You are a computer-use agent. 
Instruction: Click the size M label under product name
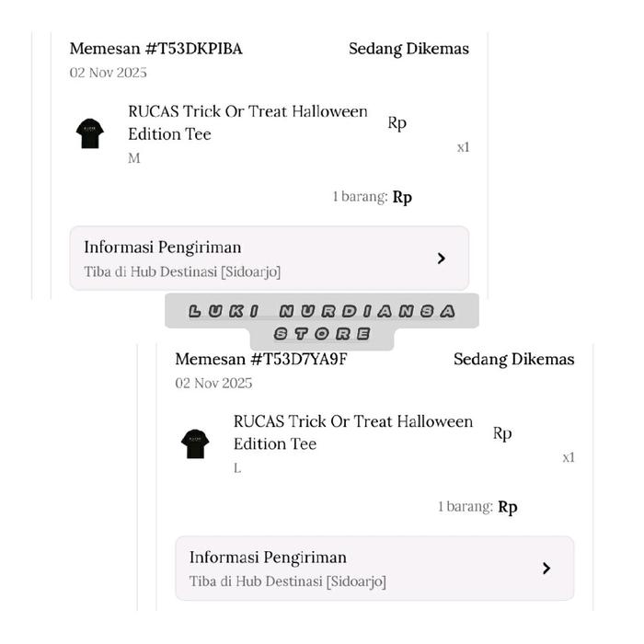pyautogui.click(x=134, y=158)
